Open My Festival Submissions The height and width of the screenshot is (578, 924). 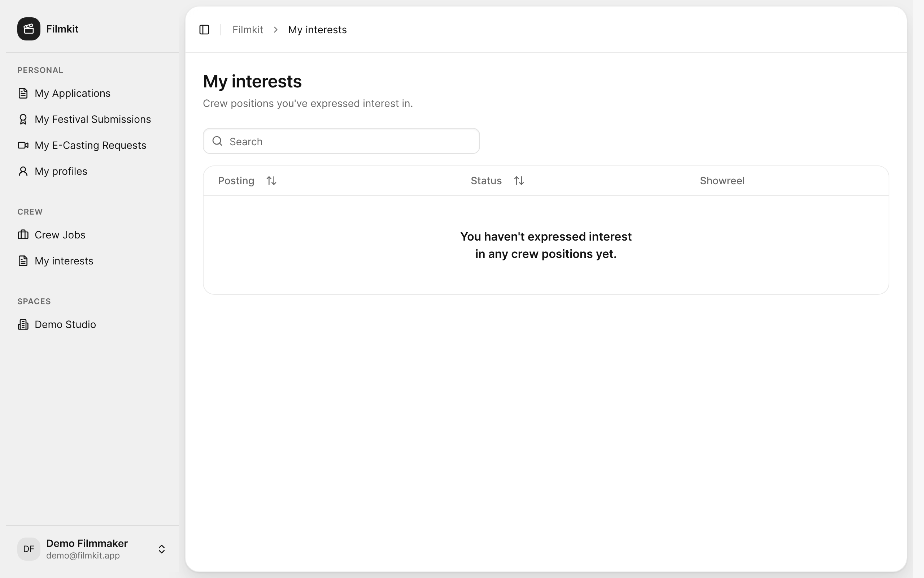click(x=92, y=119)
